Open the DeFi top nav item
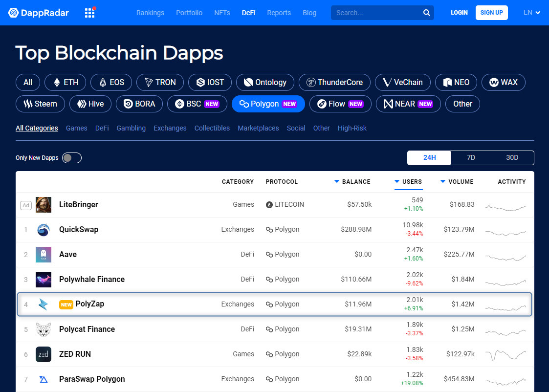 (249, 13)
